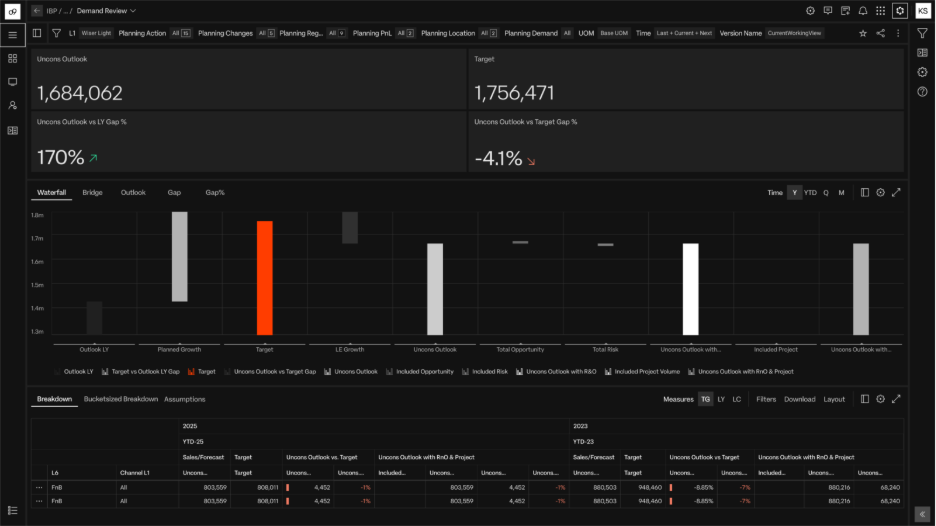Open waterfall chart settings gear
936x526 pixels.
point(880,193)
